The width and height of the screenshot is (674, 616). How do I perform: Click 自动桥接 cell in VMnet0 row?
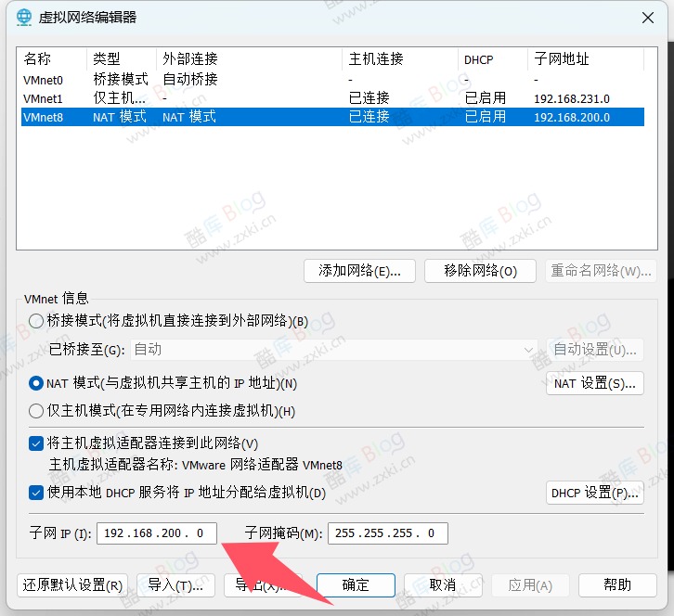pos(190,79)
